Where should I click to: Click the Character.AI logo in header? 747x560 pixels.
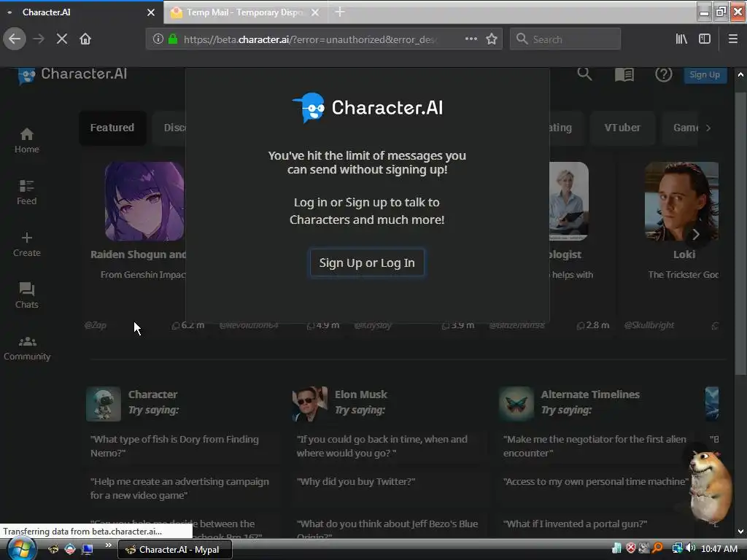(x=72, y=74)
